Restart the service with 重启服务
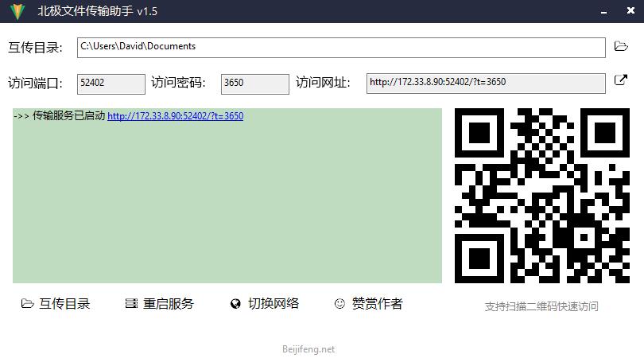The image size is (644, 362). [x=160, y=304]
